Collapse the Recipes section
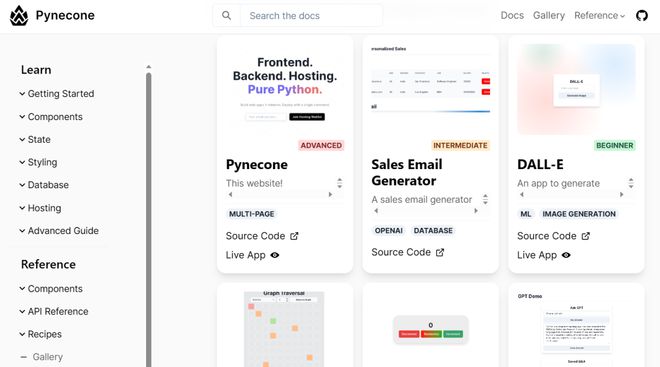This screenshot has width=660, height=367. 40,335
